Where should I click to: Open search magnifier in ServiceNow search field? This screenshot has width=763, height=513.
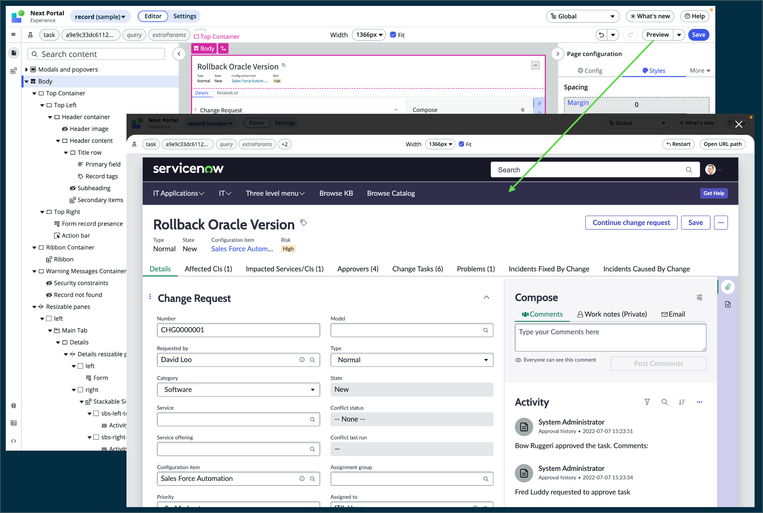pyautogui.click(x=689, y=170)
